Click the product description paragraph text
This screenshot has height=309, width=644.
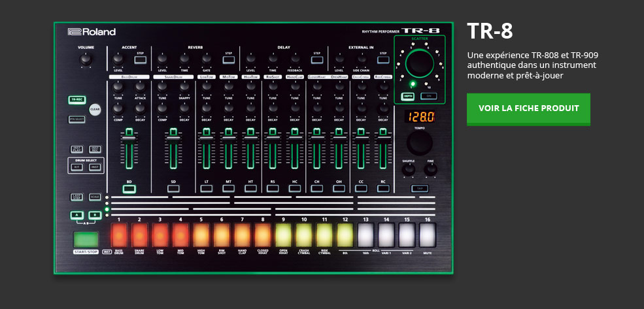coord(533,65)
